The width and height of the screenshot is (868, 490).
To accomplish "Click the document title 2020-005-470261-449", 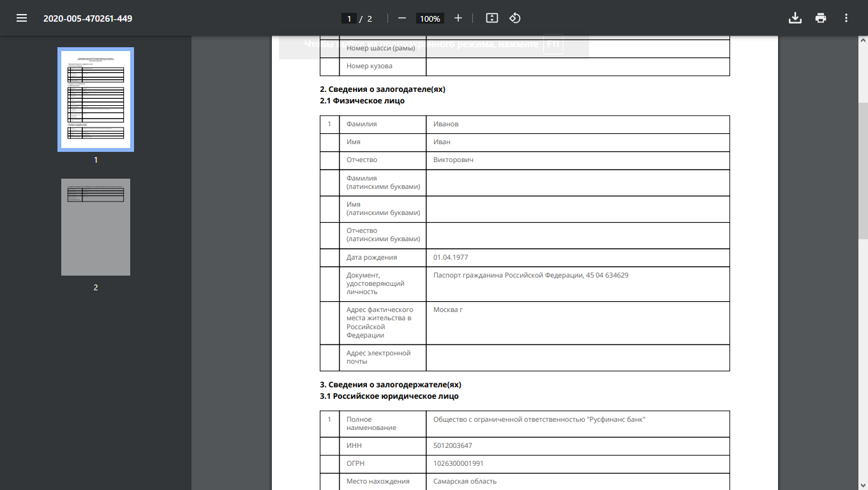I will click(87, 19).
